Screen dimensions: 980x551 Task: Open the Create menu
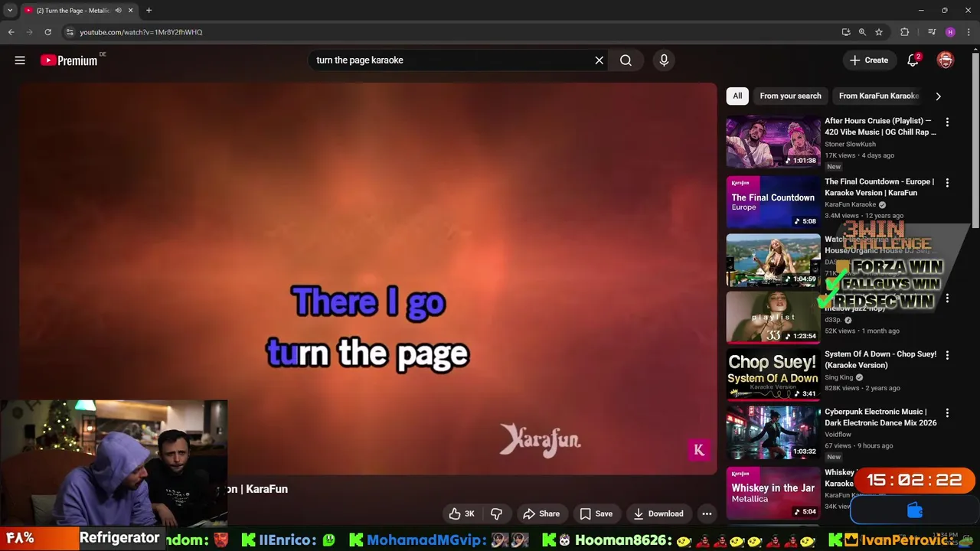point(869,60)
